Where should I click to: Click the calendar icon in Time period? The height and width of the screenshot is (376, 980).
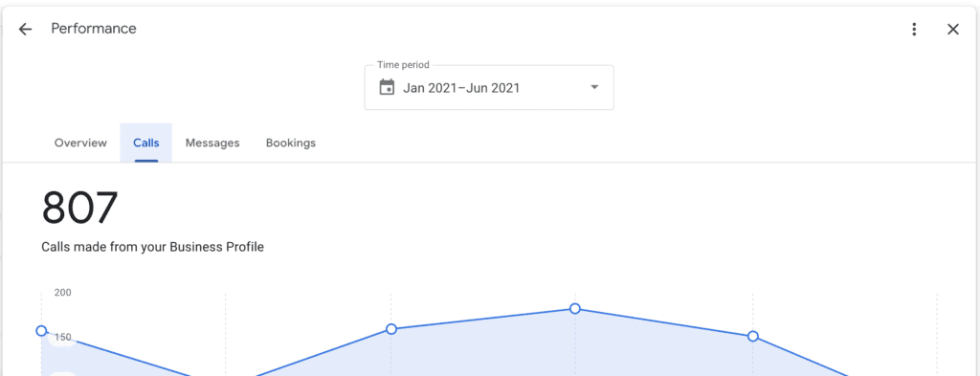387,87
